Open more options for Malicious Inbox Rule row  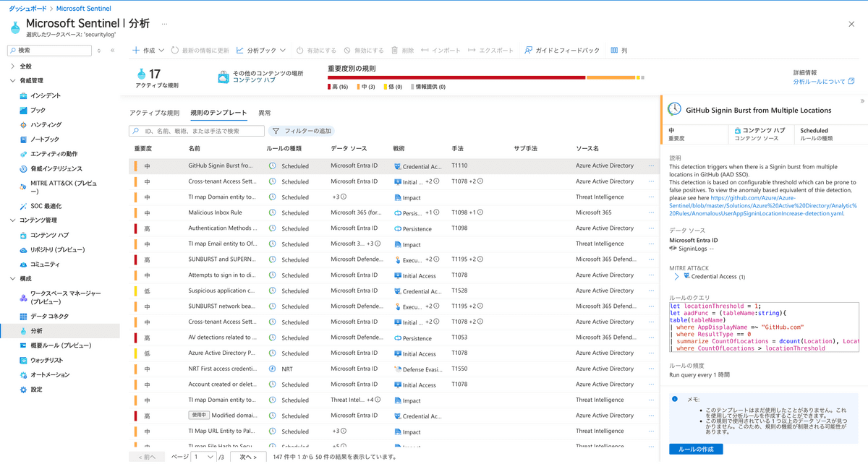pyautogui.click(x=651, y=212)
